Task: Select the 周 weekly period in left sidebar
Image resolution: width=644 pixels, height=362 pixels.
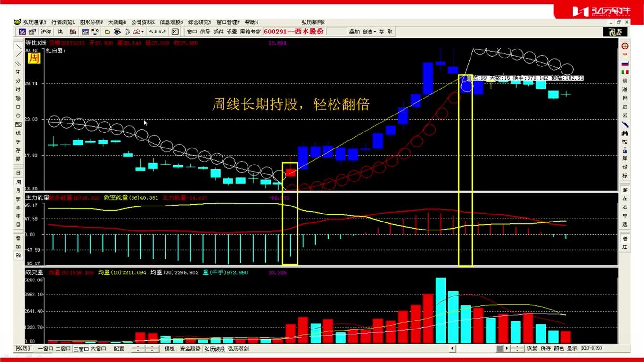Action: click(18, 182)
